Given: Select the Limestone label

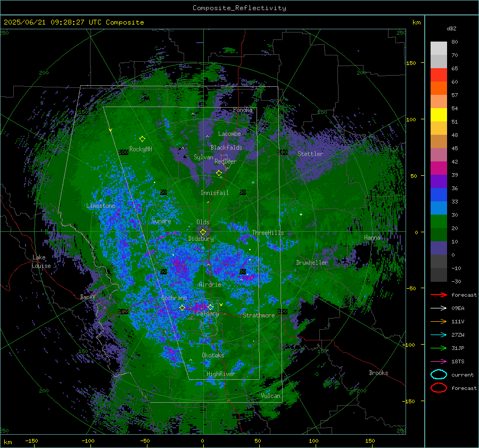Looking at the screenshot, I should pyautogui.click(x=101, y=206).
